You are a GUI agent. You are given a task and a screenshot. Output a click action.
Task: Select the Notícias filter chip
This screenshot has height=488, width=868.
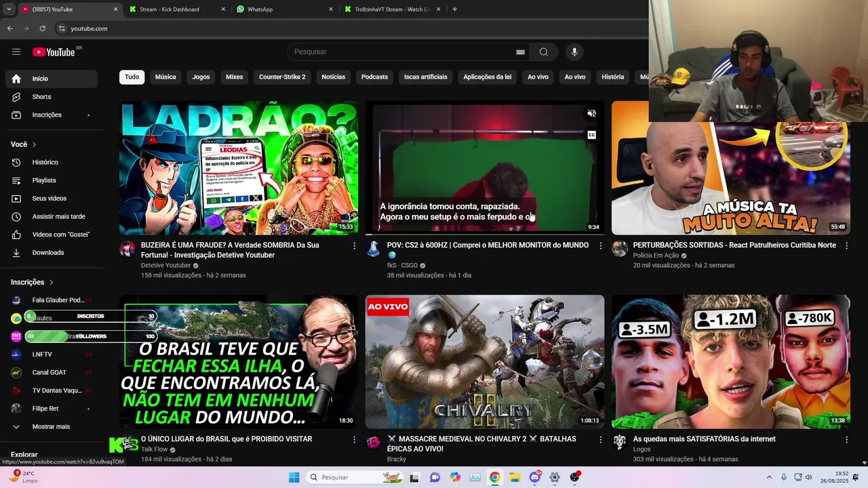[333, 77]
